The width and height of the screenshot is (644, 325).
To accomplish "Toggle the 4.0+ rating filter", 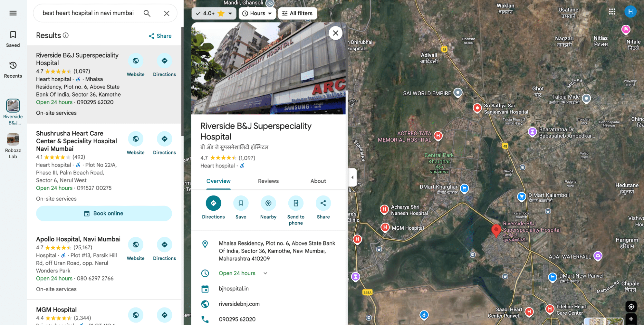I will tap(214, 14).
